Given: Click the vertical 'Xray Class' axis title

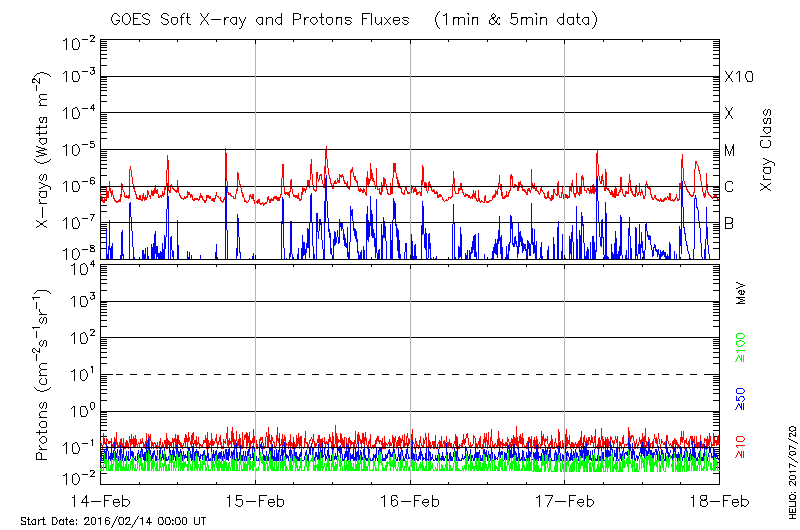Looking at the screenshot, I should tap(767, 150).
